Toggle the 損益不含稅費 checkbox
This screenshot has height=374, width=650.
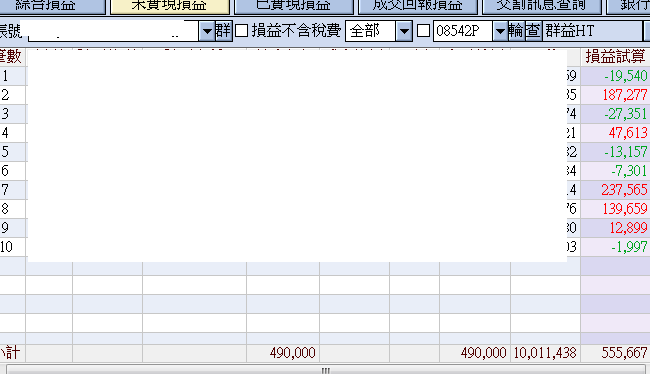tap(242, 31)
